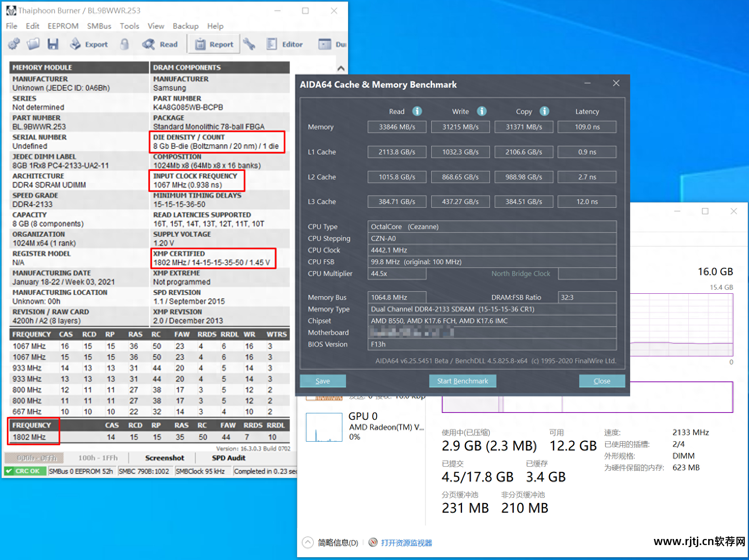The height and width of the screenshot is (560, 749).
Task: Click the 打开资源监视器 link in Task Manager
Action: point(406,543)
